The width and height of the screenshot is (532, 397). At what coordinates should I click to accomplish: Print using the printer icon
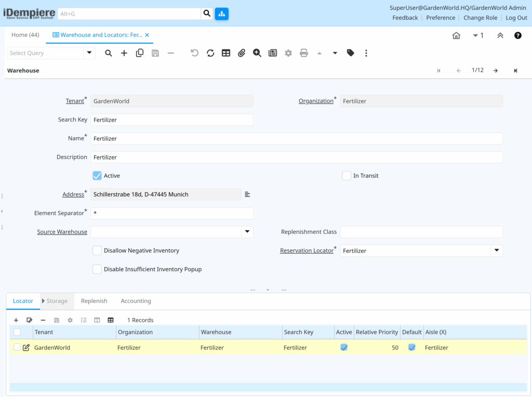[303, 53]
